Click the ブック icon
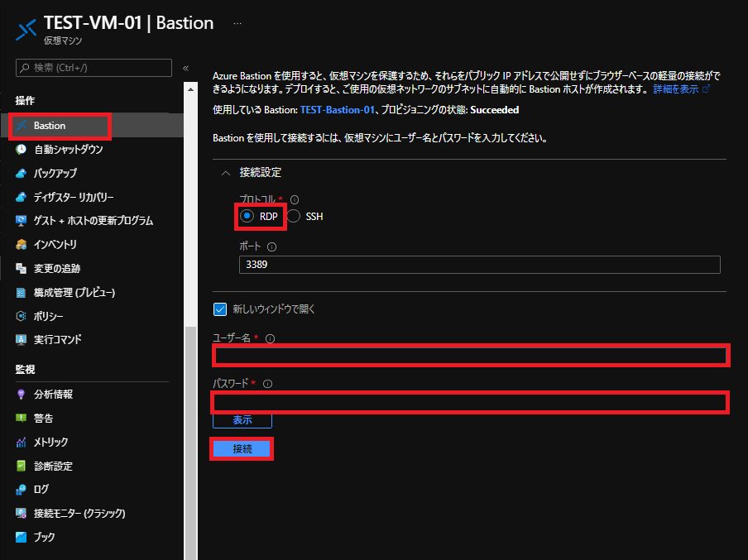Screen dimensions: 748x560 point(21,537)
